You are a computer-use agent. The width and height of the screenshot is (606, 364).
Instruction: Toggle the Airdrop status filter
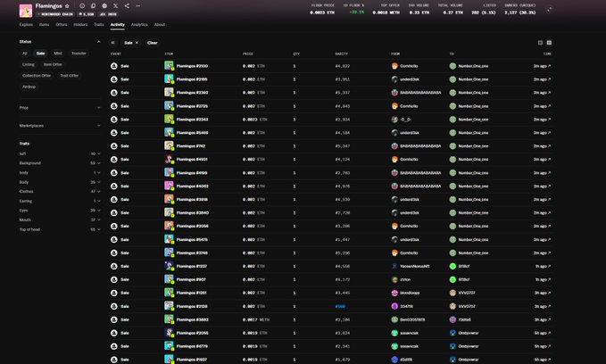coord(29,87)
